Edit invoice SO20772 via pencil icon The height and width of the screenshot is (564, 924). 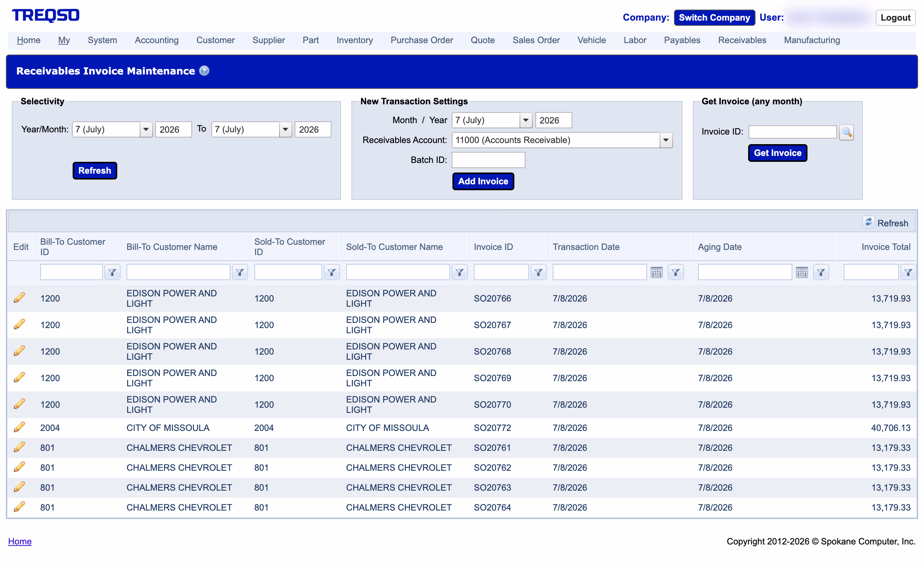click(20, 428)
